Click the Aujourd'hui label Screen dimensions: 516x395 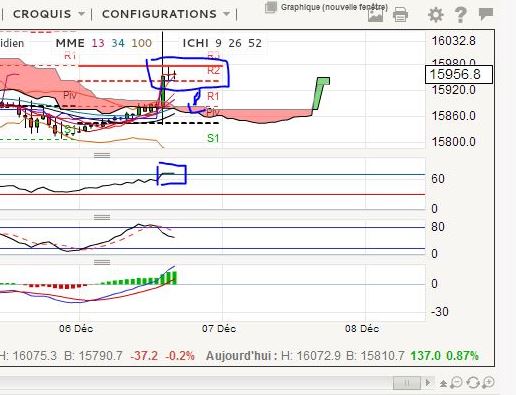point(242,356)
